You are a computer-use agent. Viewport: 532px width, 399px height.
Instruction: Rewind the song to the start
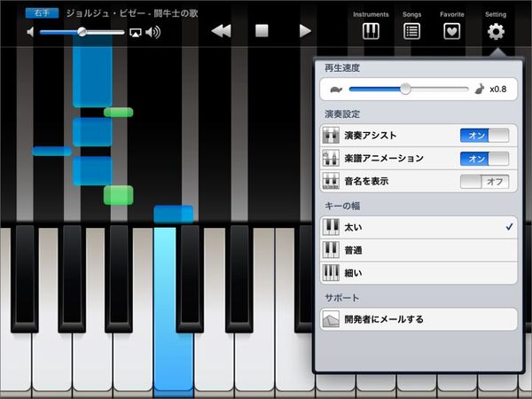point(221,31)
